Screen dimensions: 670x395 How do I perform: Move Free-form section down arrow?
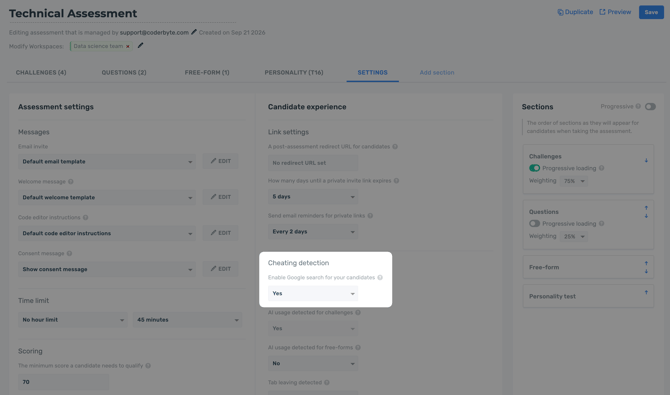[646, 271]
